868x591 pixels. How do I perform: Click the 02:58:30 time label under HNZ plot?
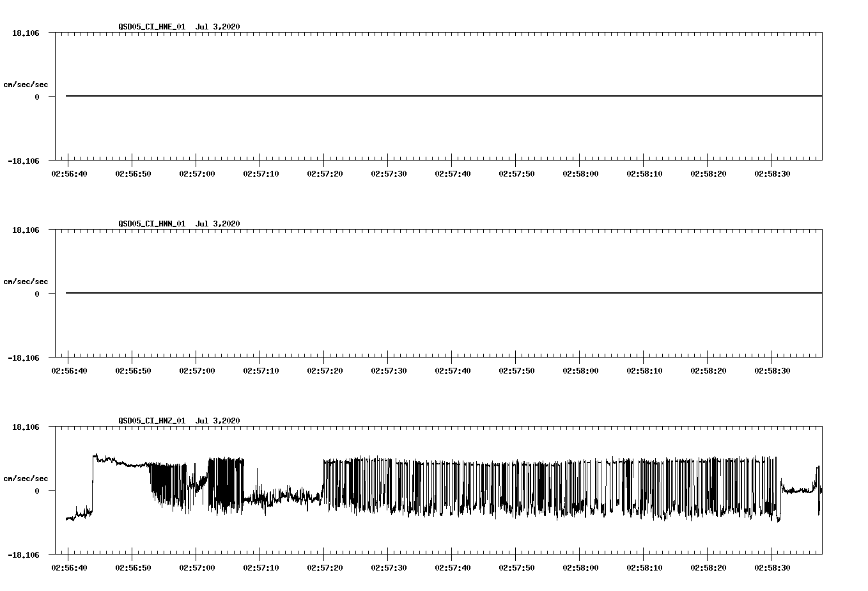coord(772,568)
